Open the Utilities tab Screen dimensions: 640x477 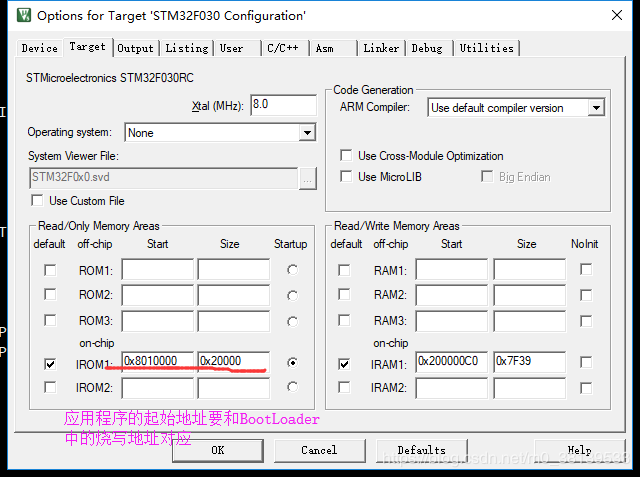(487, 48)
